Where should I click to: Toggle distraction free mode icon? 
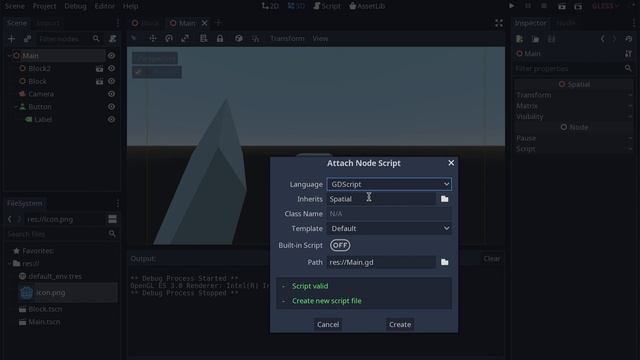499,23
